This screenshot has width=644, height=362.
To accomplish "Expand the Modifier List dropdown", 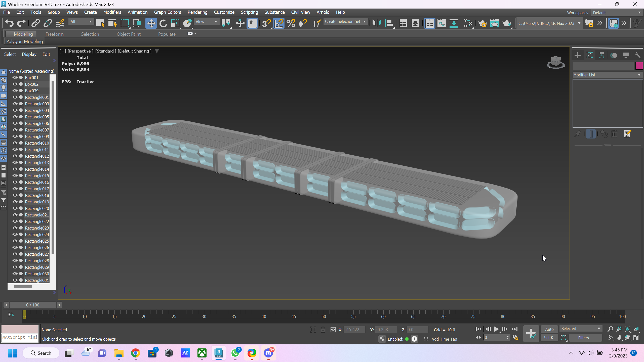I will 608,75.
